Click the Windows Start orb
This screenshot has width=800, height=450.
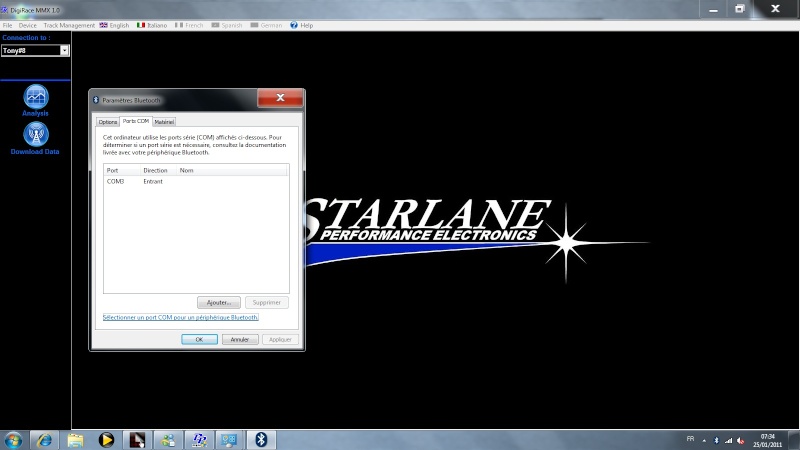pyautogui.click(x=14, y=440)
